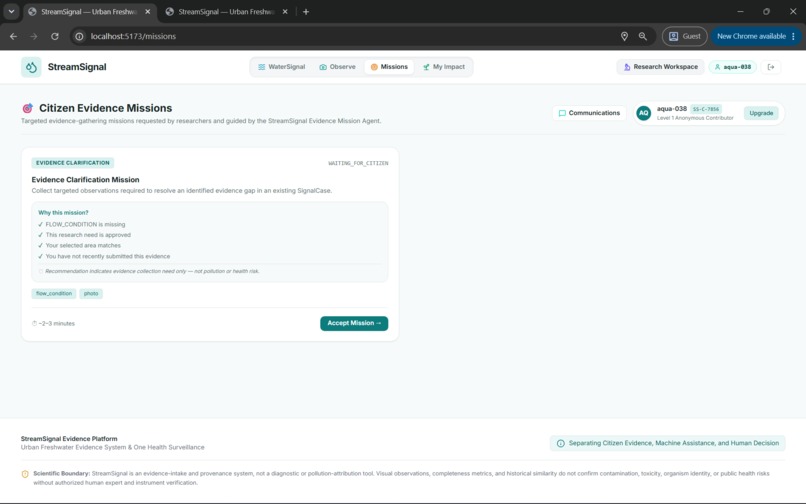Click the info icon in footer banner
This screenshot has width=806, height=504.
click(x=560, y=443)
